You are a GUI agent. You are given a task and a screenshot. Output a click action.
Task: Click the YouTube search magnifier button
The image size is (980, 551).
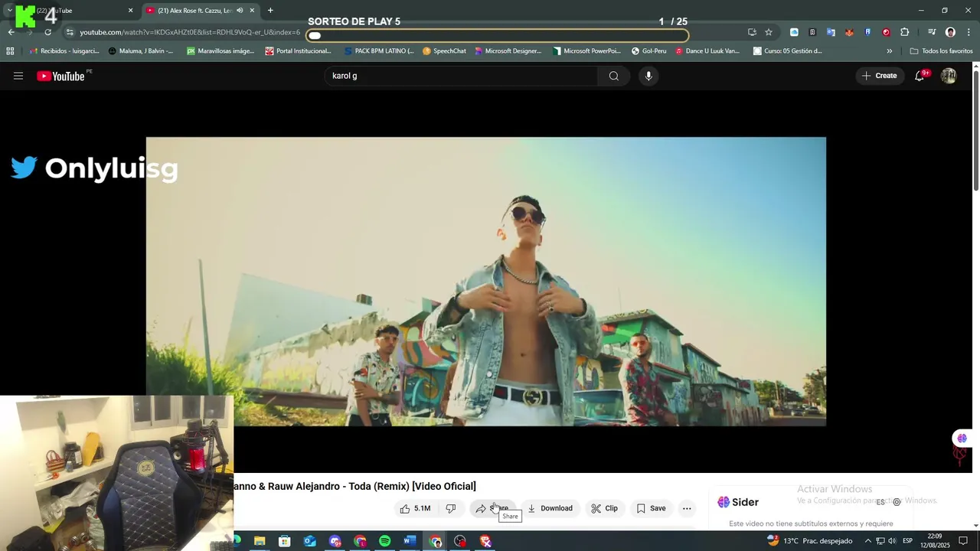[614, 76]
